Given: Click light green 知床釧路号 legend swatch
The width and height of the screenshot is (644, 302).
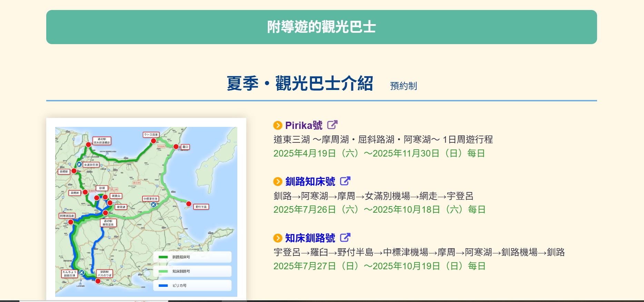Looking at the screenshot, I should pos(163,271).
